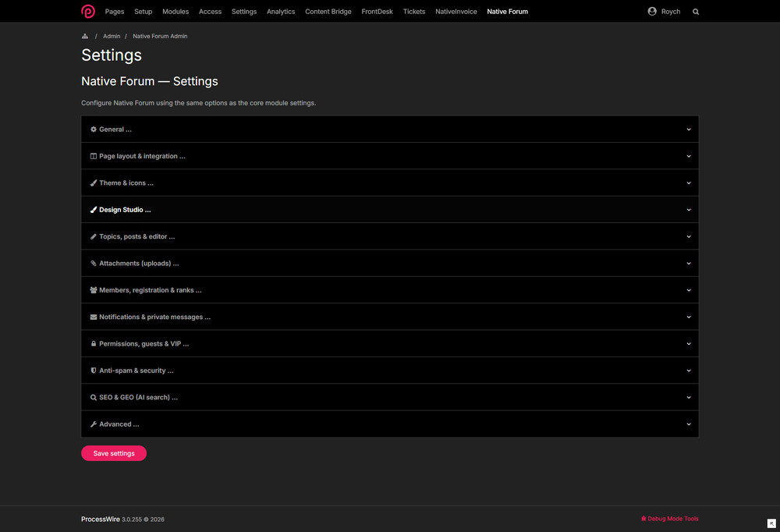This screenshot has width=780, height=532.
Task: Click the columns icon beside Page layout
Action: pos(94,156)
